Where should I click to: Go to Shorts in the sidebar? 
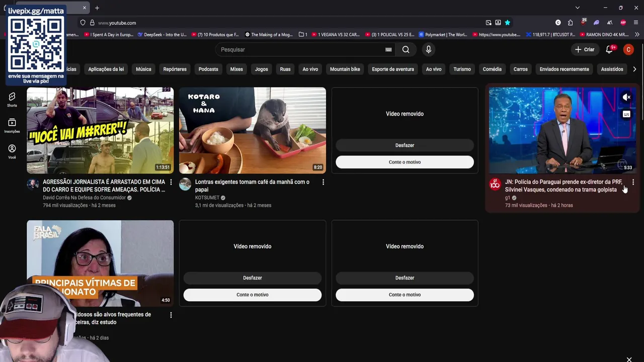(12, 100)
